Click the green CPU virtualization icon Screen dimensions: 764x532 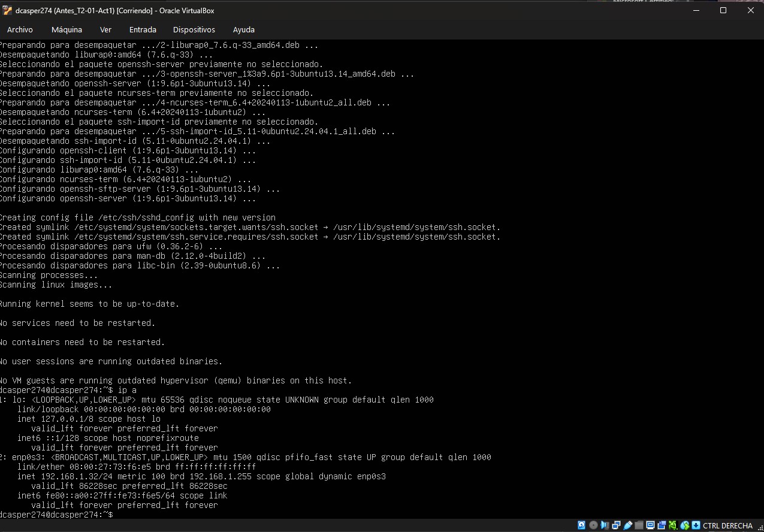point(674,525)
